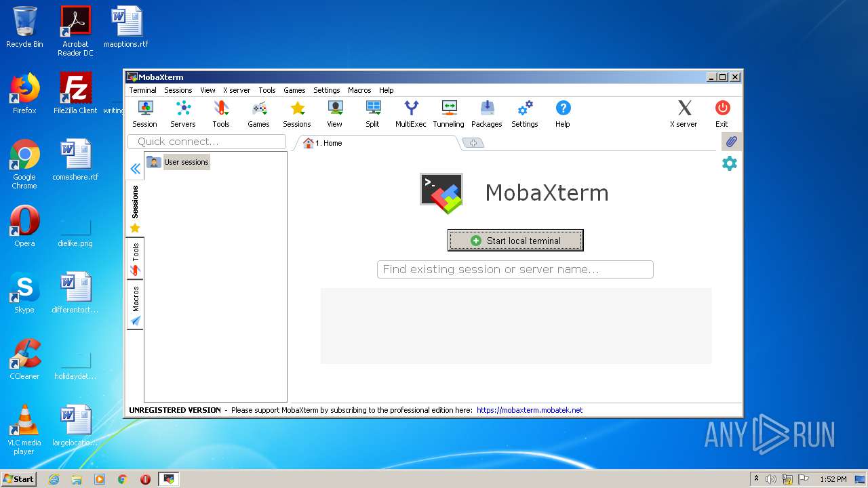Image resolution: width=868 pixels, height=488 pixels.
Task: Open the Sessions menu in menu bar
Action: click(x=178, y=90)
